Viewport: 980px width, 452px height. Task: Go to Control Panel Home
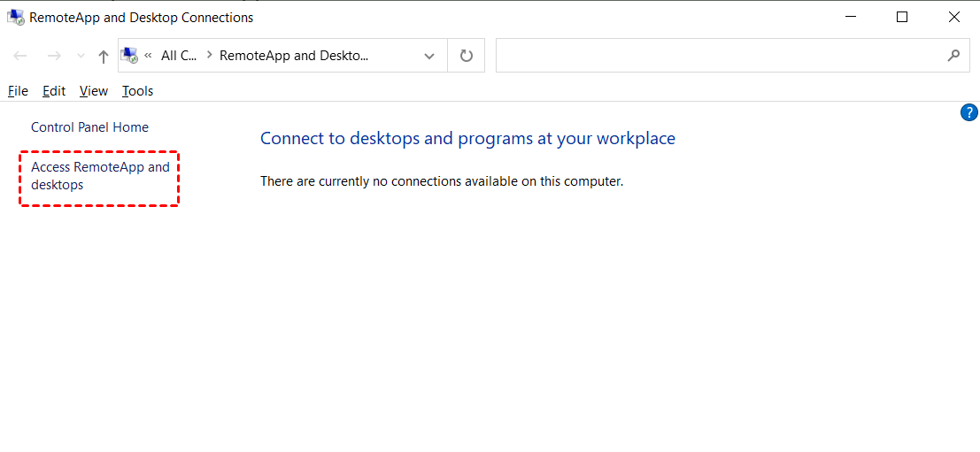(89, 127)
